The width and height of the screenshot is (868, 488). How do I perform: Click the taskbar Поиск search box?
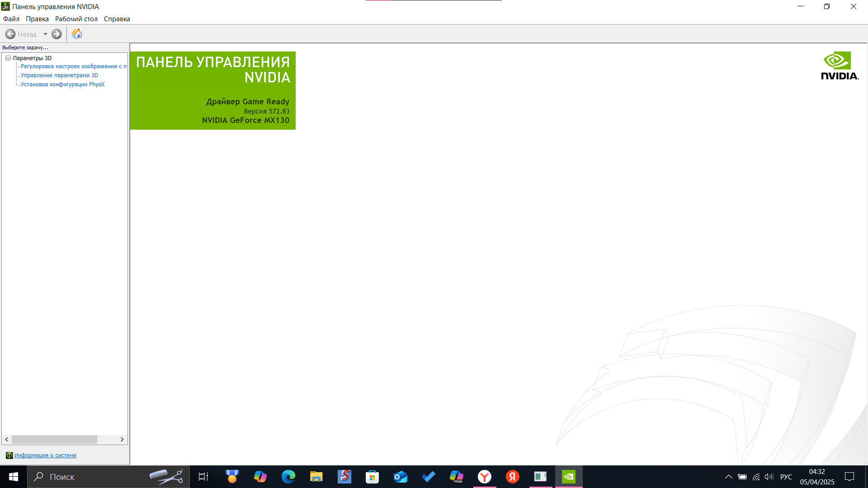[x=108, y=477]
